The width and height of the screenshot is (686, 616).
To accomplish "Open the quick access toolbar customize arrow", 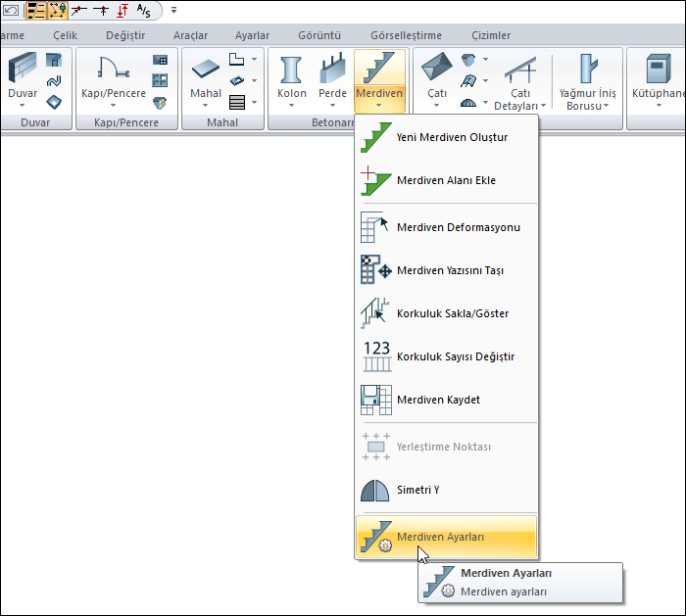I will 174,10.
